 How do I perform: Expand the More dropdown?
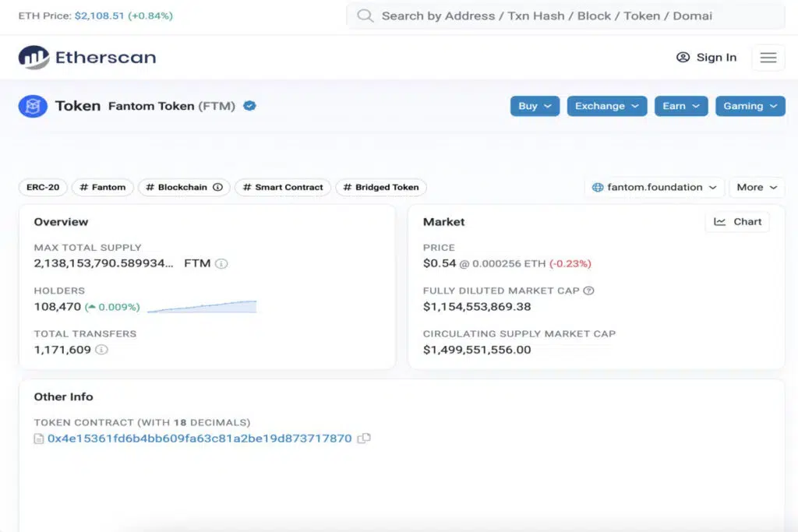[757, 187]
